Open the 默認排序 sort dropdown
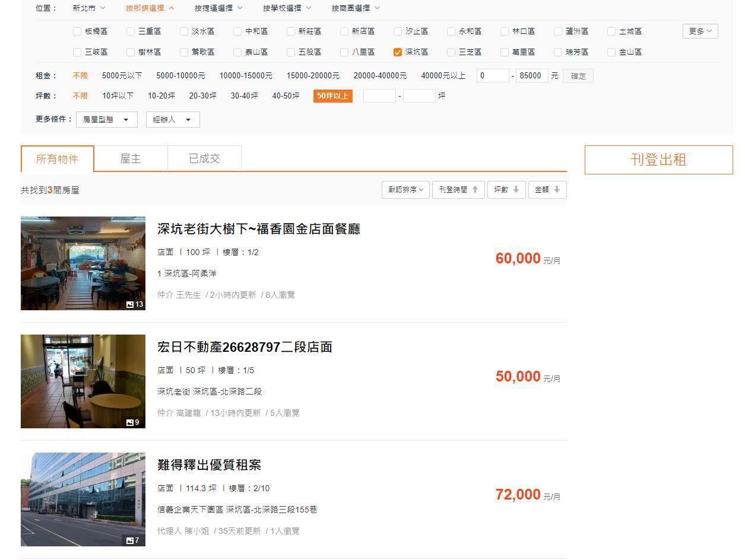 tap(405, 190)
